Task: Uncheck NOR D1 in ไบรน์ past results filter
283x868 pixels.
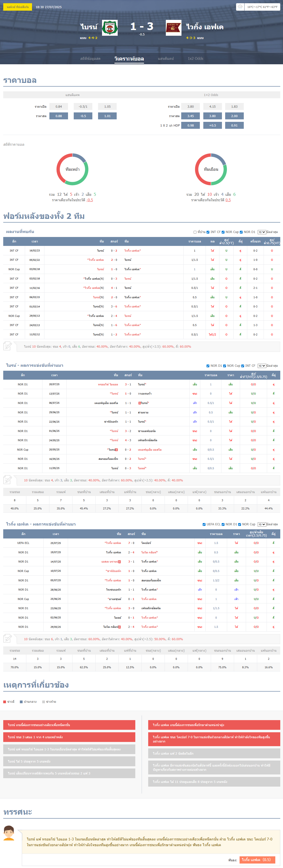Action: pos(208,366)
